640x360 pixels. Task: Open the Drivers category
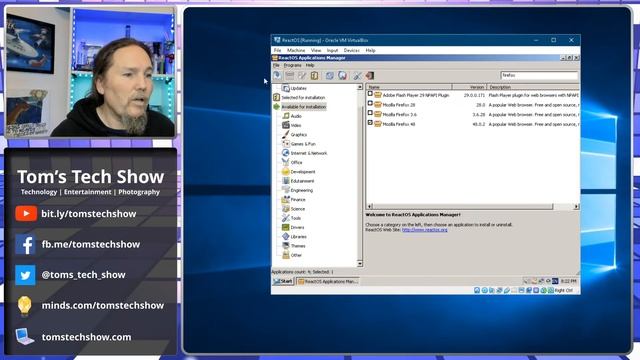pos(297,227)
